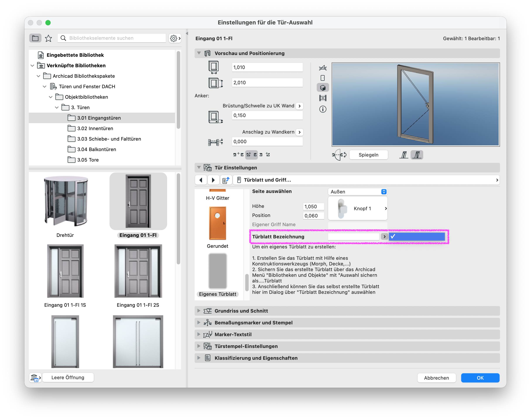The image size is (531, 420).
Task: Expand Klassifizierung und Eigenschaften panel
Action: (199, 358)
